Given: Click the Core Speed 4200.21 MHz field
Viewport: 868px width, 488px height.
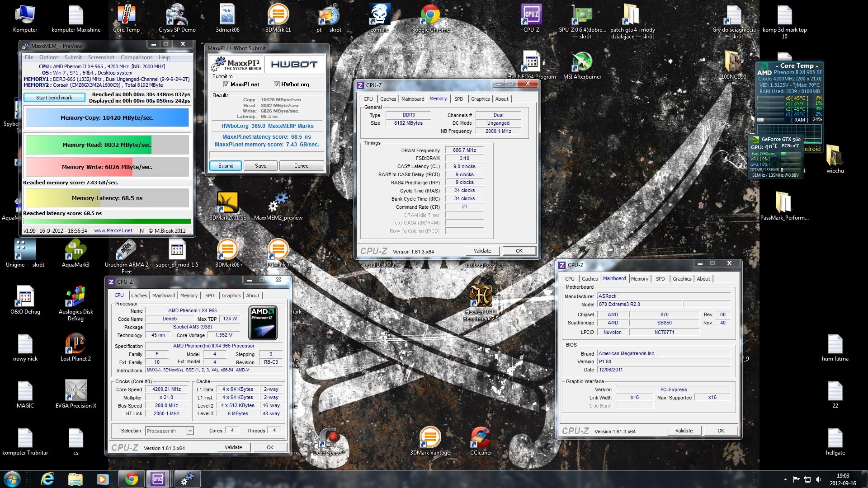Looking at the screenshot, I should click(167, 389).
